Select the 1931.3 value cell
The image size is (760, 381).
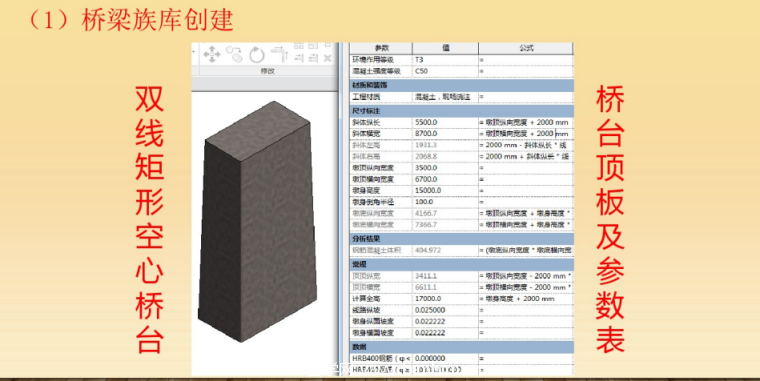pos(445,145)
